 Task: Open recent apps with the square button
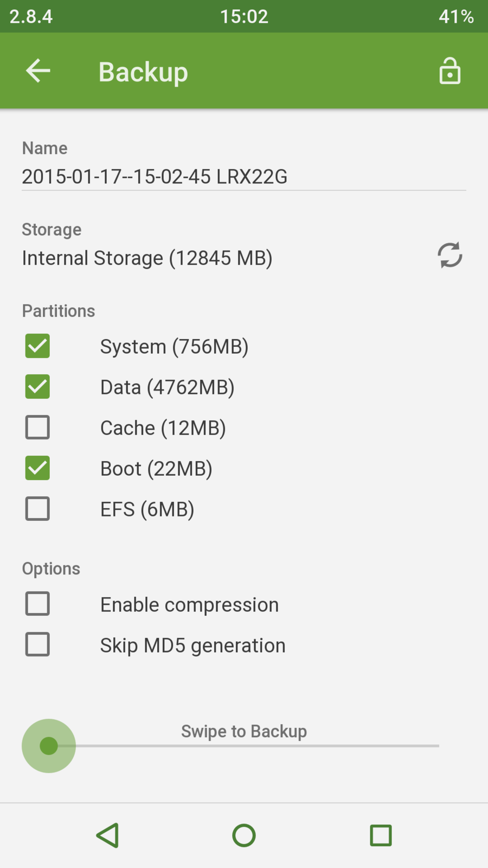(381, 835)
